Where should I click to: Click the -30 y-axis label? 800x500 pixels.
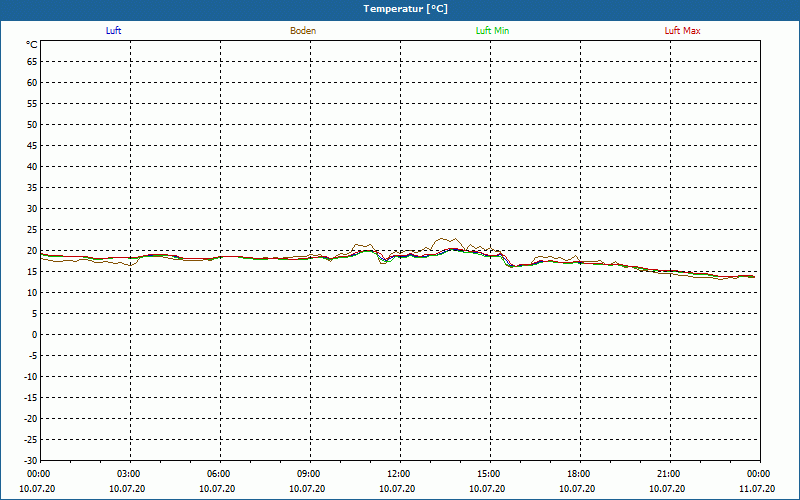(x=31, y=461)
